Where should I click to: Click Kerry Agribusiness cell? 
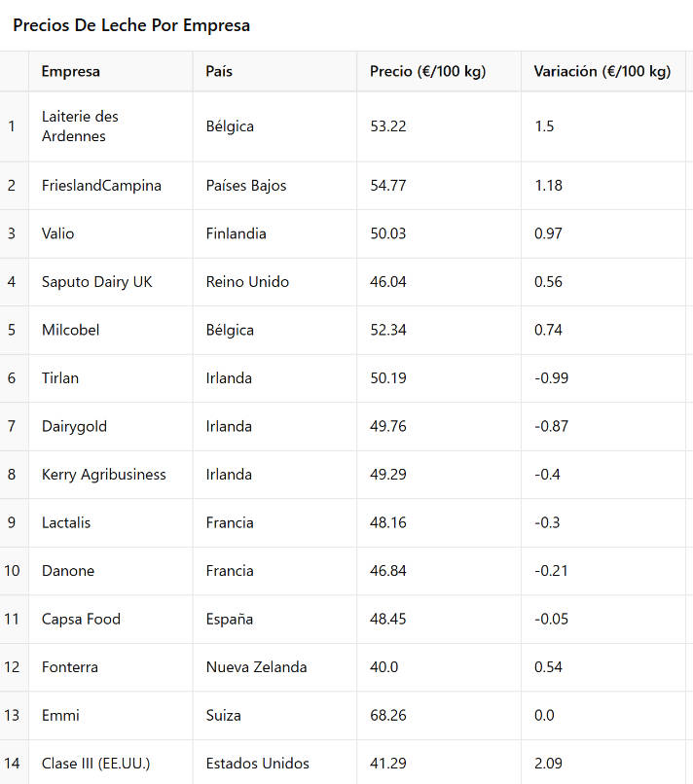pos(111,475)
